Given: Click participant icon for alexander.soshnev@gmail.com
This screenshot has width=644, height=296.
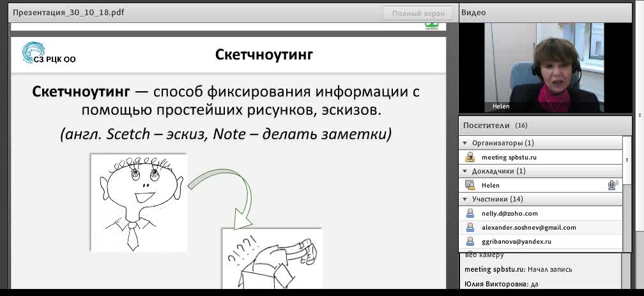Looking at the screenshot, I should tap(470, 227).
